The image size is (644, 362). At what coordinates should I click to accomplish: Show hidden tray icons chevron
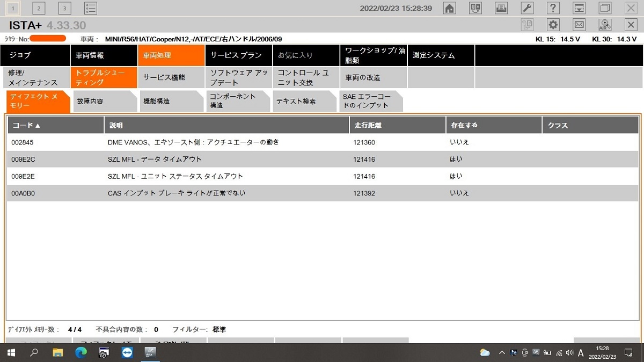pos(502,353)
